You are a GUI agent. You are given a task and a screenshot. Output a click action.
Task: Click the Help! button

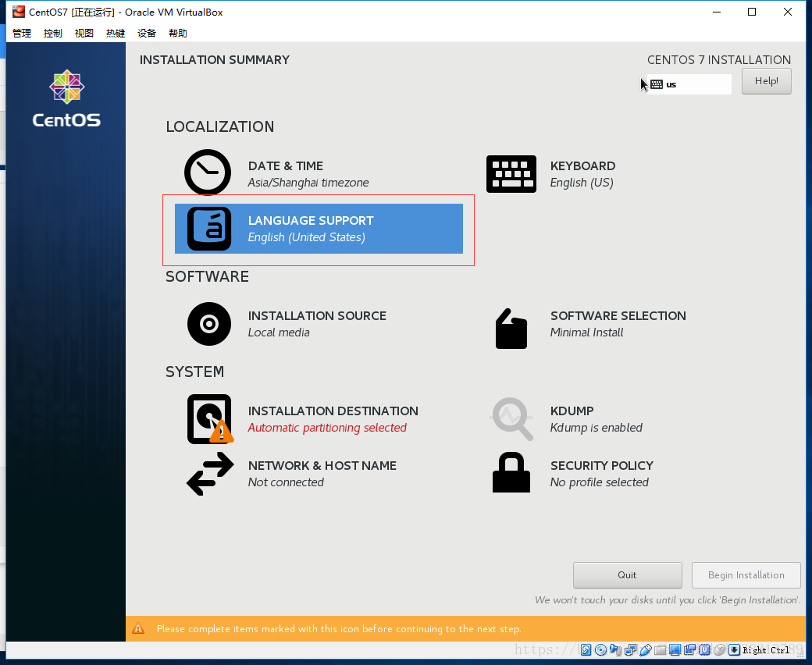coord(767,81)
